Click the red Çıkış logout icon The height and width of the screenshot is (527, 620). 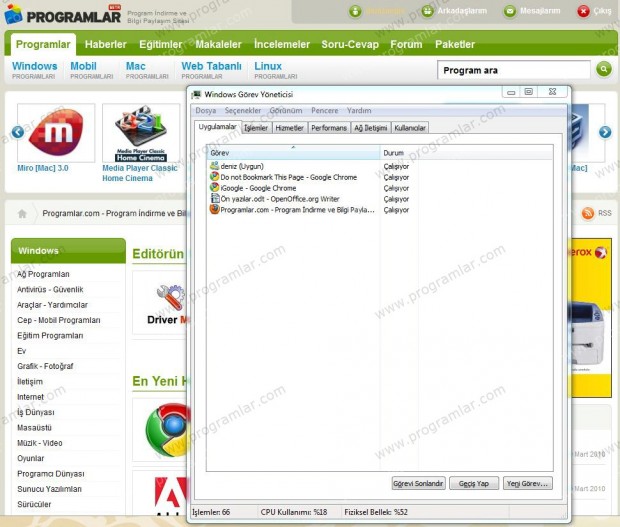tap(583, 11)
